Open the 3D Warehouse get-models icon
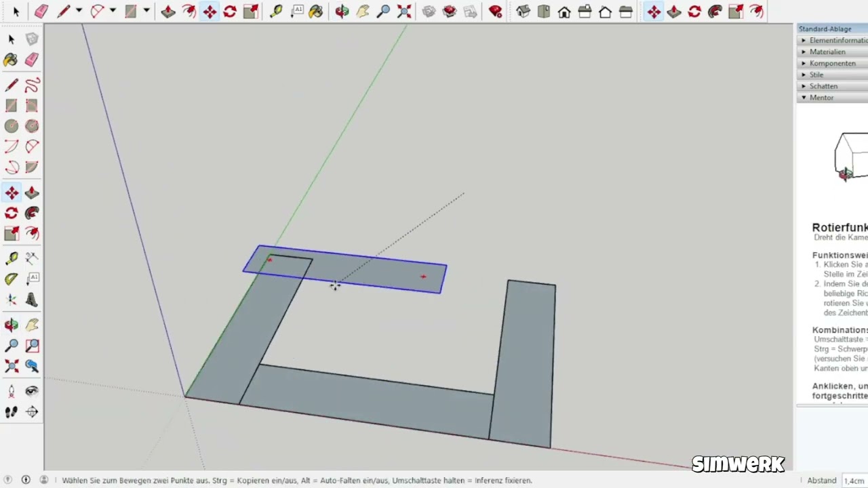Screen dimensions: 868x488 [x=429, y=12]
